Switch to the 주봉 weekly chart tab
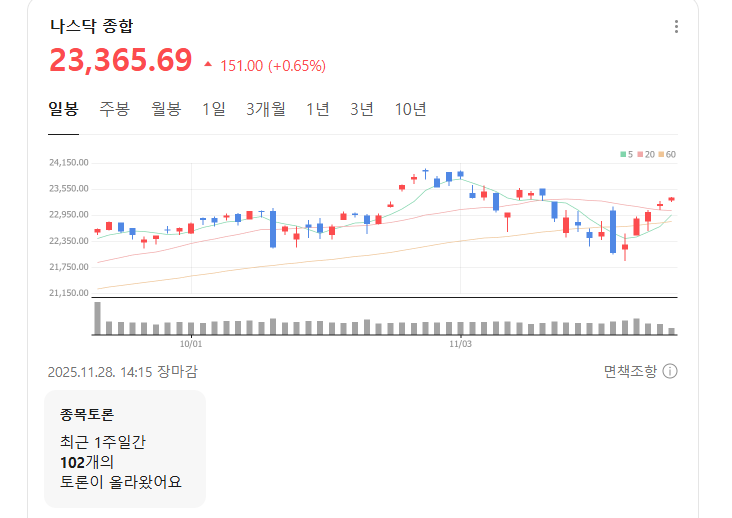This screenshot has height=518, width=732. [x=114, y=110]
